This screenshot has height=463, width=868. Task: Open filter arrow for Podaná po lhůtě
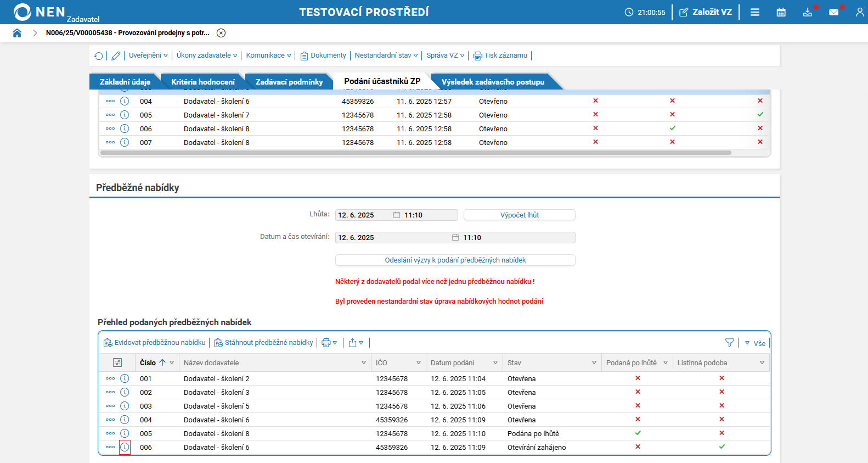click(x=666, y=362)
